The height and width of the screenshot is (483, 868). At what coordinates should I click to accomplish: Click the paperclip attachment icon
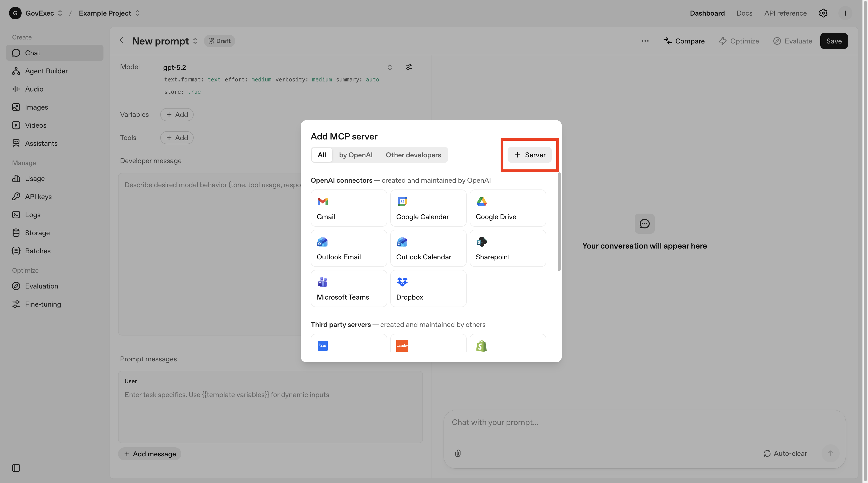tap(458, 453)
